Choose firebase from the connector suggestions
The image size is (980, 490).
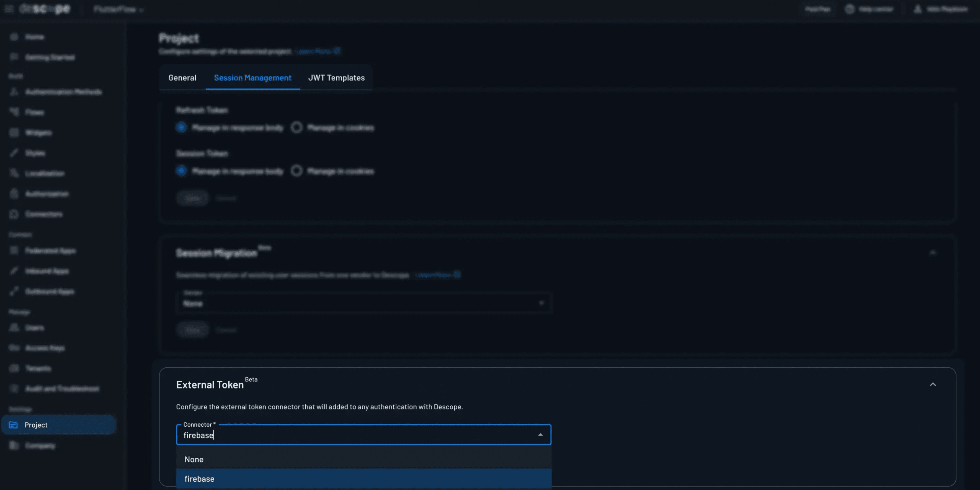199,479
